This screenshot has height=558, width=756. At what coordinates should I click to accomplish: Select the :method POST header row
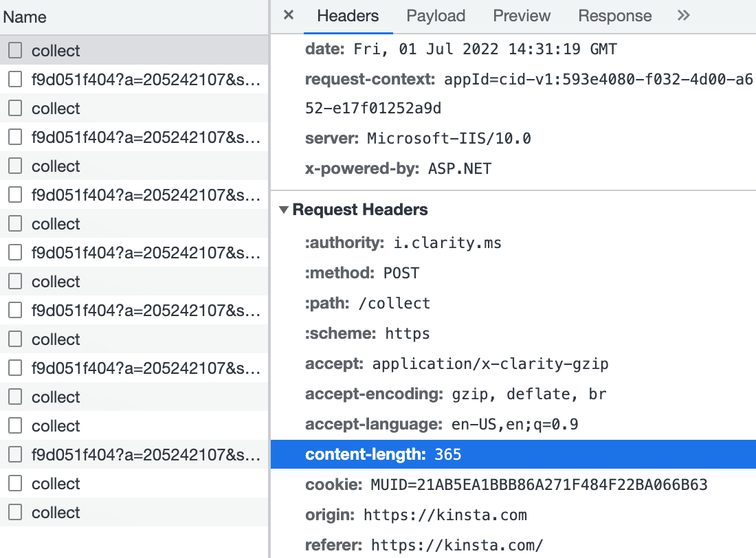(362, 273)
